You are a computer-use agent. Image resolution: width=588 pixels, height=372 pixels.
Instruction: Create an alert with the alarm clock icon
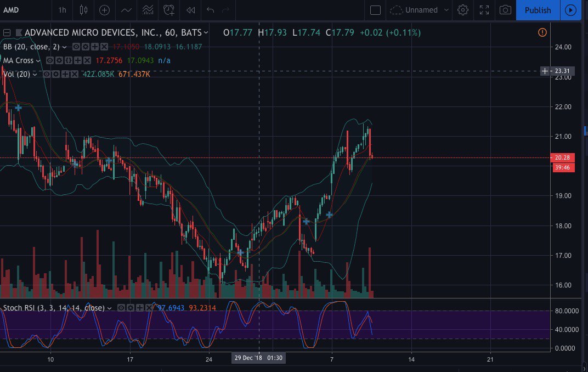tap(169, 10)
